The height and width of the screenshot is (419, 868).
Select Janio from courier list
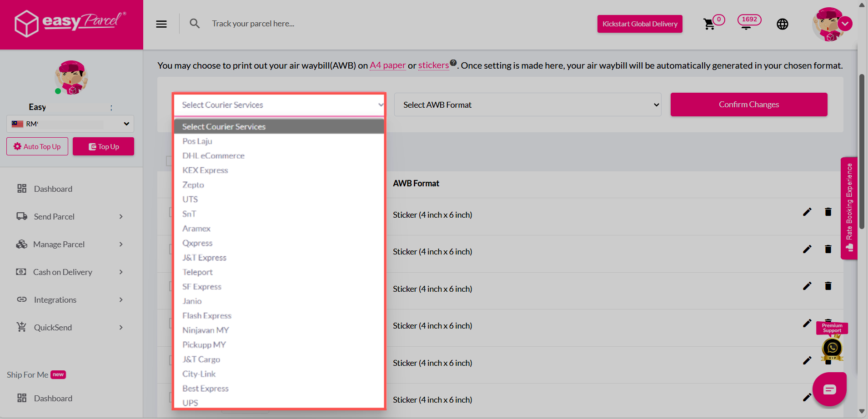coord(279,301)
